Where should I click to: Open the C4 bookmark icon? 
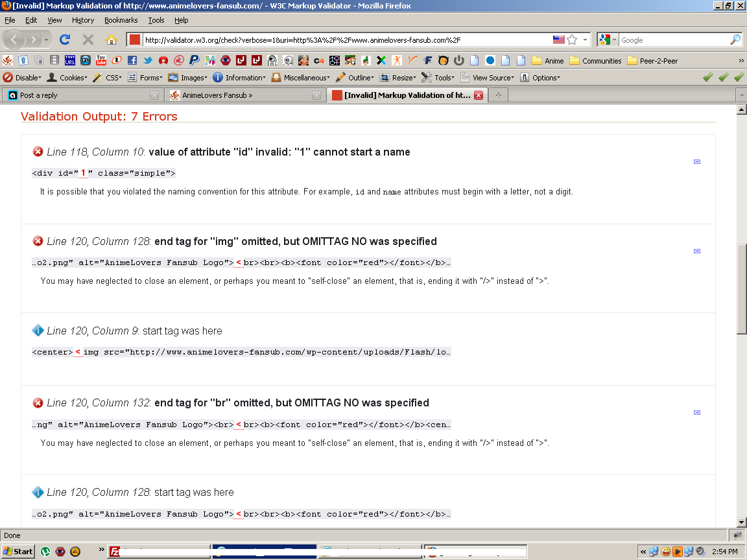(319, 60)
